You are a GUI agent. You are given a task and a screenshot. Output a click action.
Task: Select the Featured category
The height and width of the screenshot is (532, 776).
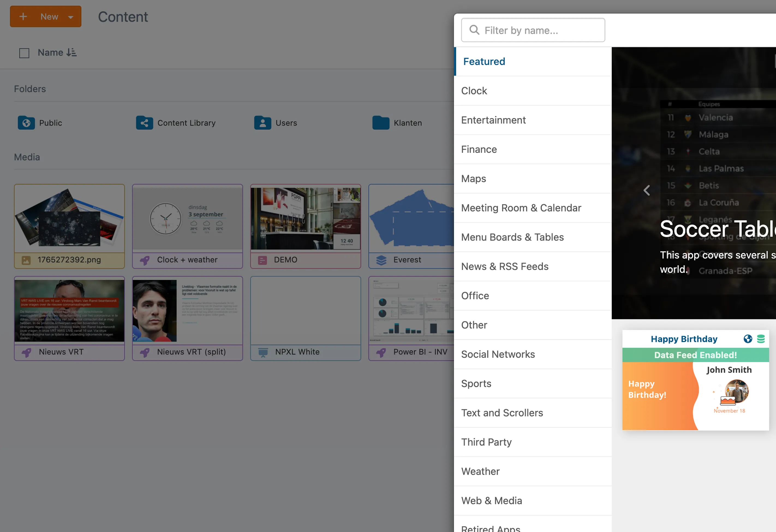(x=484, y=61)
